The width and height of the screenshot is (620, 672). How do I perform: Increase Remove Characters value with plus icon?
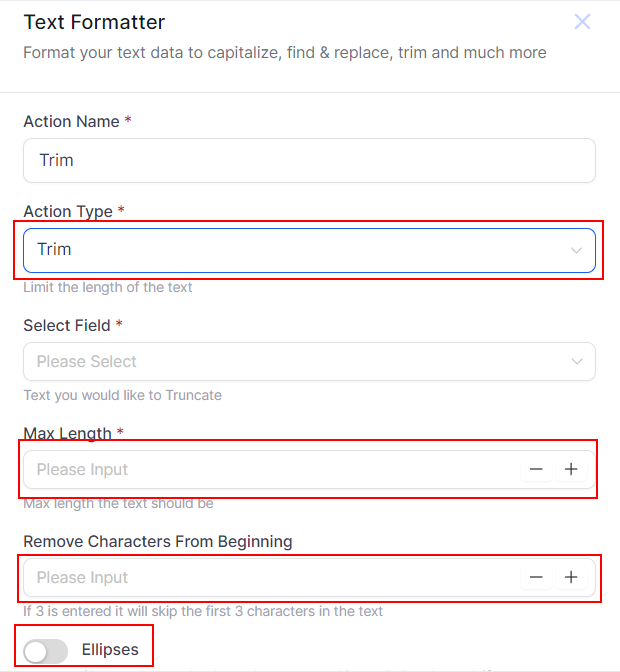[x=571, y=577]
